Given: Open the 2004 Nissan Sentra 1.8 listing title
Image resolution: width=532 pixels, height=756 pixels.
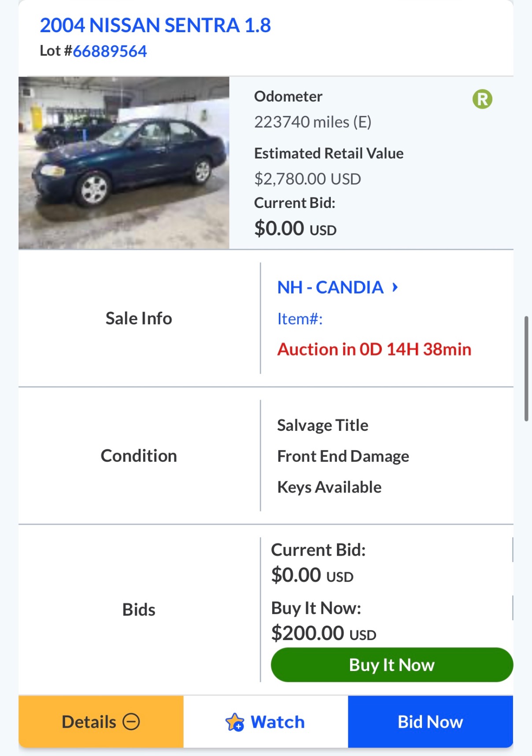Looking at the screenshot, I should (155, 26).
